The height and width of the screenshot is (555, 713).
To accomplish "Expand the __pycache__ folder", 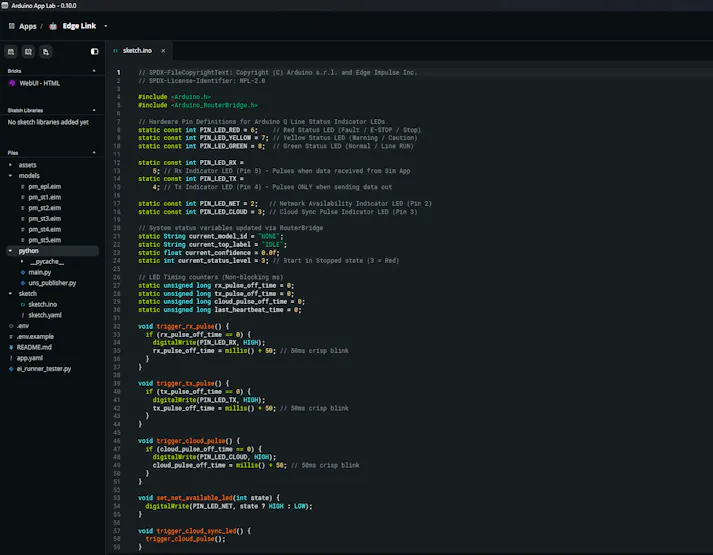I will [x=22, y=261].
